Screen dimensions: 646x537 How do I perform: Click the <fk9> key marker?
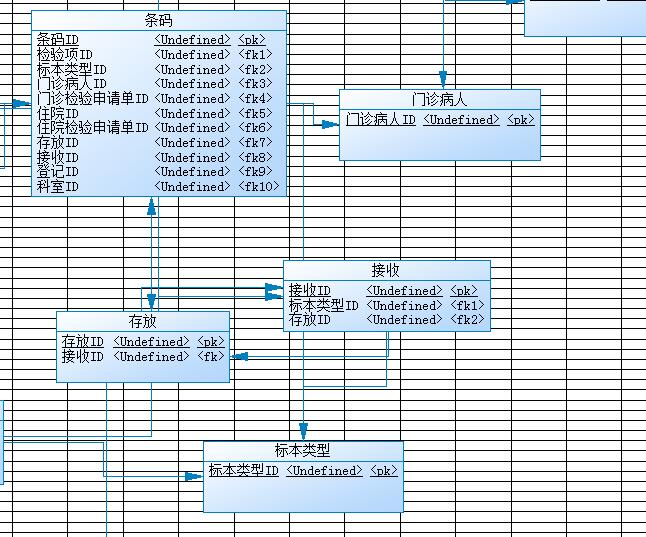point(255,172)
